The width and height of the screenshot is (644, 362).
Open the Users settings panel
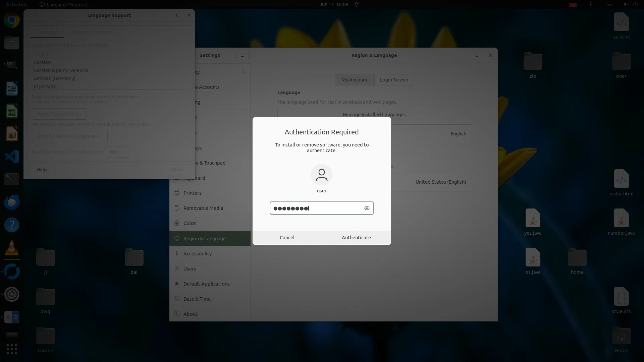pos(190,269)
